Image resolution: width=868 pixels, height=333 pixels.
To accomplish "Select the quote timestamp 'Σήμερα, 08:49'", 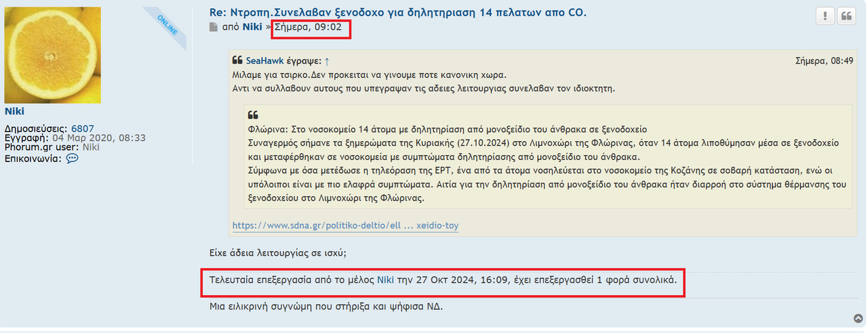I will coord(824,60).
